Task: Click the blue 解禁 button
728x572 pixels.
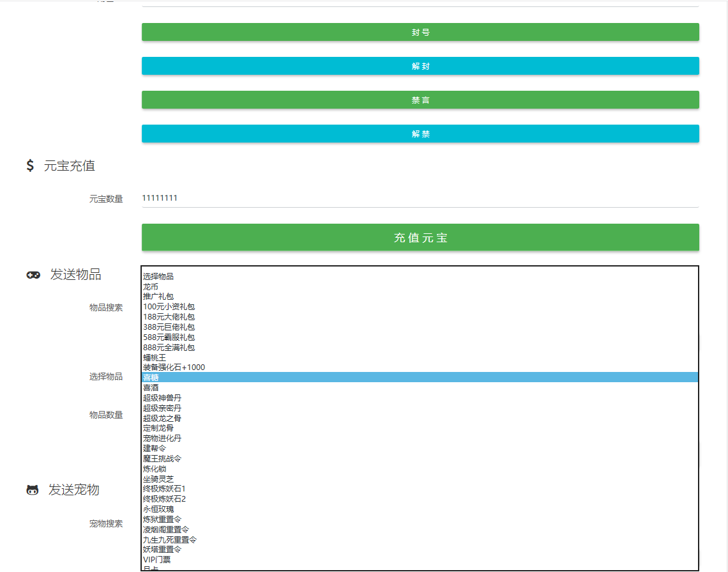Action: click(420, 134)
